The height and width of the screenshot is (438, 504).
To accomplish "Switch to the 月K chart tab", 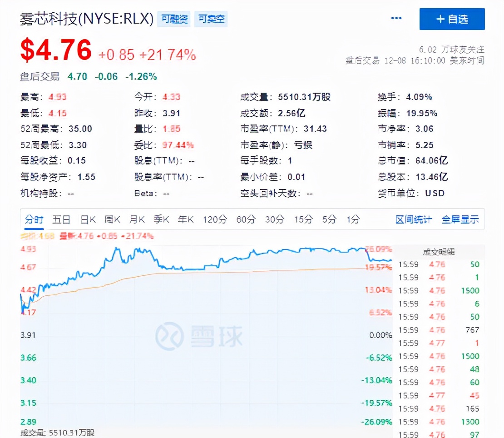I will 137,219.
